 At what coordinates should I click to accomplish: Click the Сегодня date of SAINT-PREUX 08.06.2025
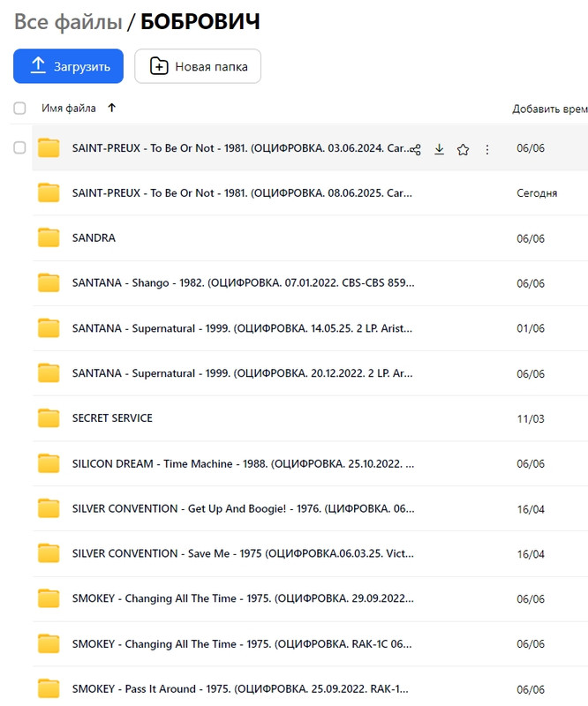537,193
